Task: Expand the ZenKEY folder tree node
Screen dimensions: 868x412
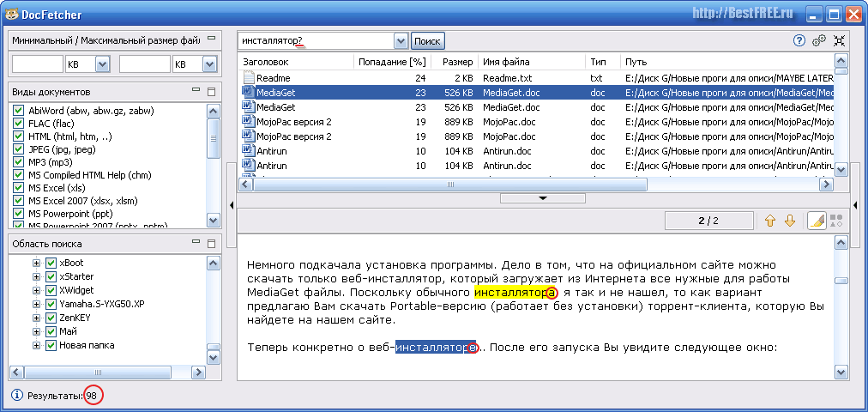Action: [37, 318]
